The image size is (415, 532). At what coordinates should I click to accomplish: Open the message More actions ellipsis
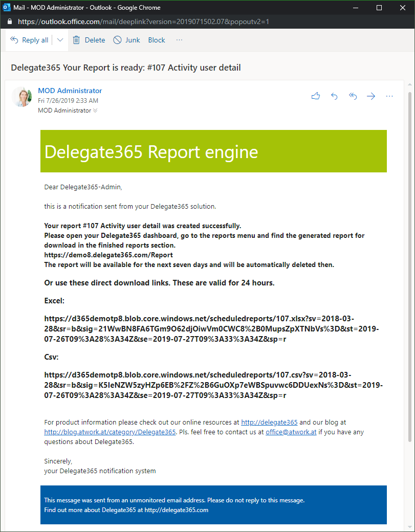click(x=389, y=96)
